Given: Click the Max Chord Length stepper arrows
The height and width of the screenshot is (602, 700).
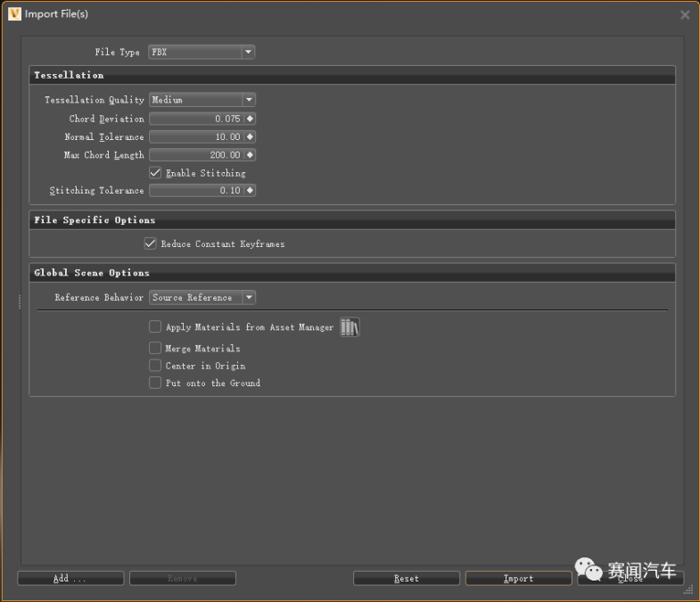Looking at the screenshot, I should coord(250,155).
